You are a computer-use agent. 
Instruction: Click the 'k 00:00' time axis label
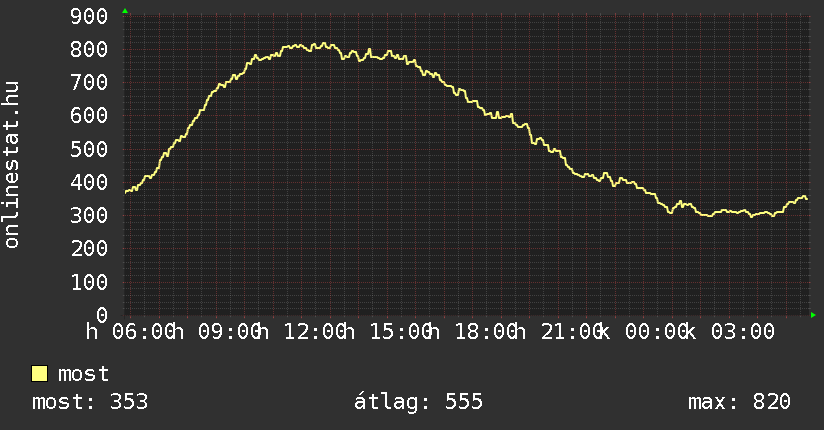[645, 332]
